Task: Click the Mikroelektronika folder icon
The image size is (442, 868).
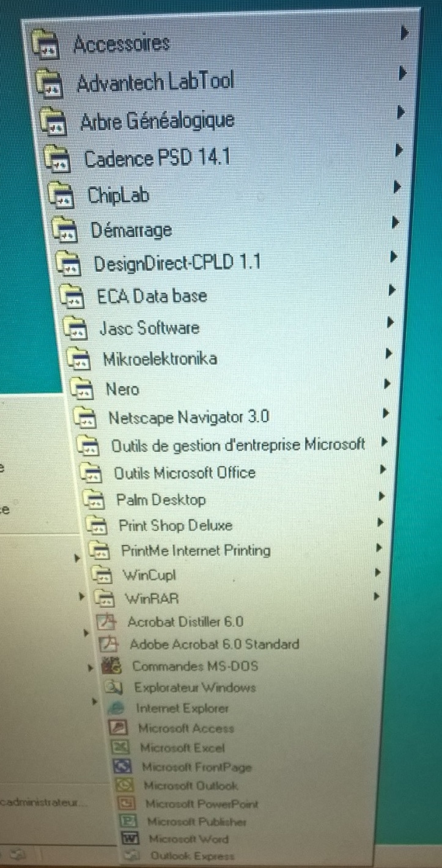Action: point(79,359)
